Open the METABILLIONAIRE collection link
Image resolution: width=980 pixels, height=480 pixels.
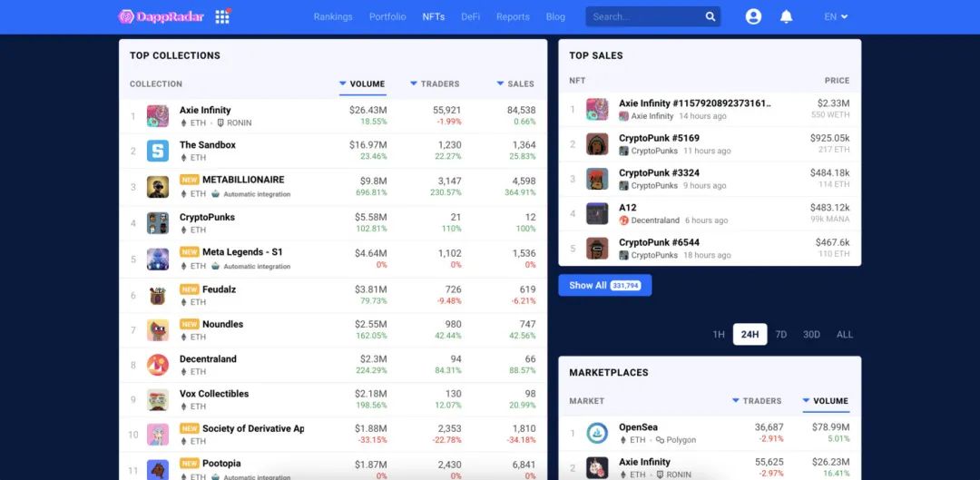coord(243,180)
